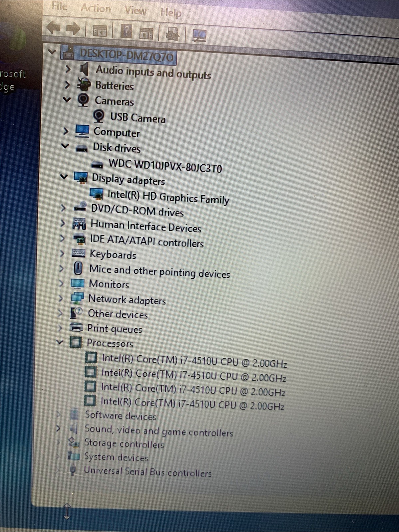The image size is (399, 532).
Task: Select the Network adapters label
Action: [x=127, y=299]
